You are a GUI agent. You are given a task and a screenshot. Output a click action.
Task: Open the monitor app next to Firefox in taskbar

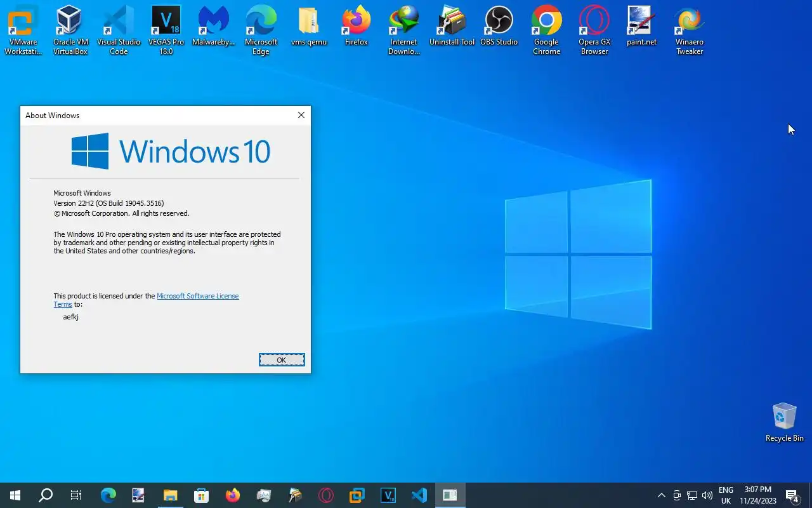[264, 495]
